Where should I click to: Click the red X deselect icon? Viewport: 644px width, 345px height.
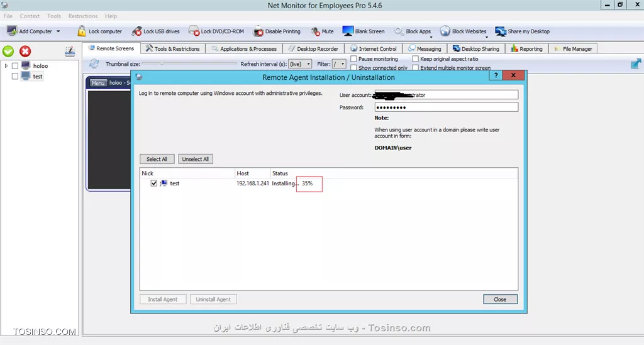coord(25,52)
